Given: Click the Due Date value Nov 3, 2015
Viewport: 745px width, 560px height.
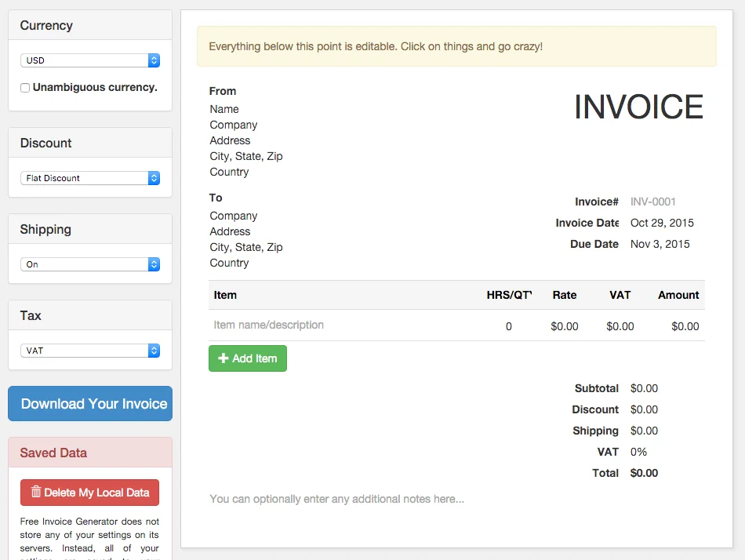Looking at the screenshot, I should click(660, 244).
